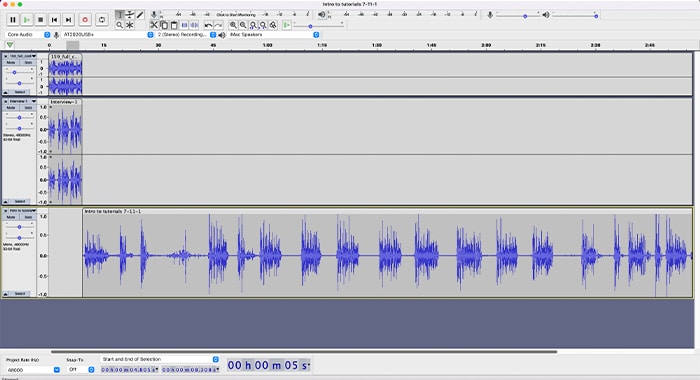Adjust the playback volume slider
Image resolution: width=700 pixels, height=380 pixels.
575,16
